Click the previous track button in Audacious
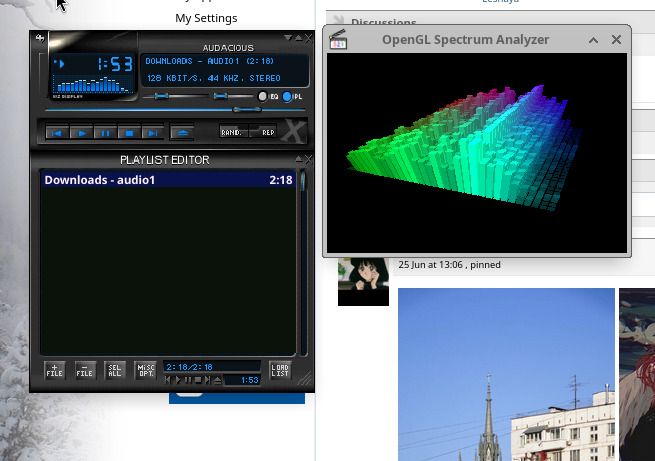Viewport: 655px width, 461px height. (x=57, y=132)
